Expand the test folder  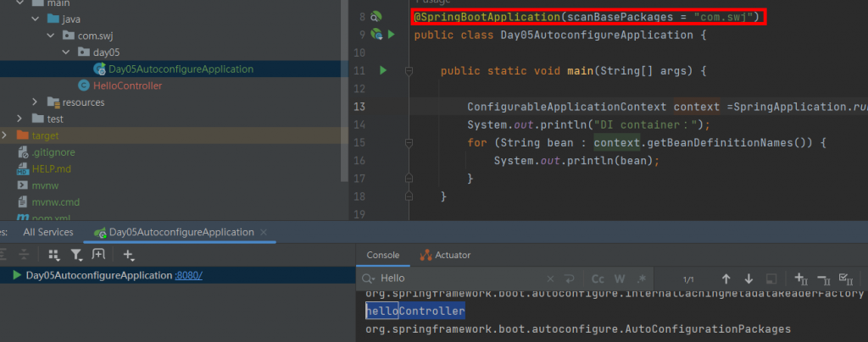click(19, 119)
